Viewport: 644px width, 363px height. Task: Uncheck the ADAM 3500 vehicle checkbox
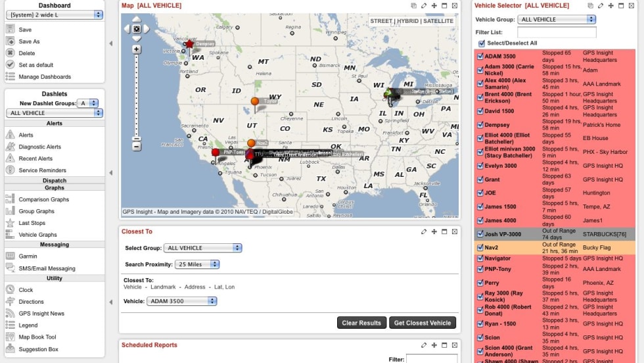coord(480,57)
